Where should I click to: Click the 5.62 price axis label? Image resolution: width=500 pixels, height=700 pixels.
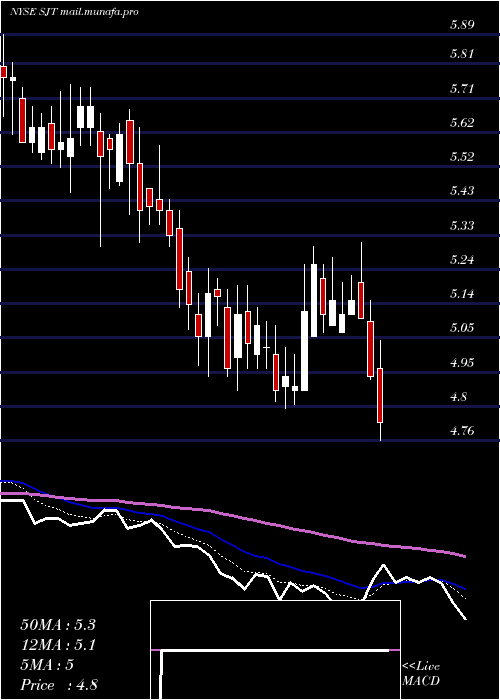click(x=462, y=122)
